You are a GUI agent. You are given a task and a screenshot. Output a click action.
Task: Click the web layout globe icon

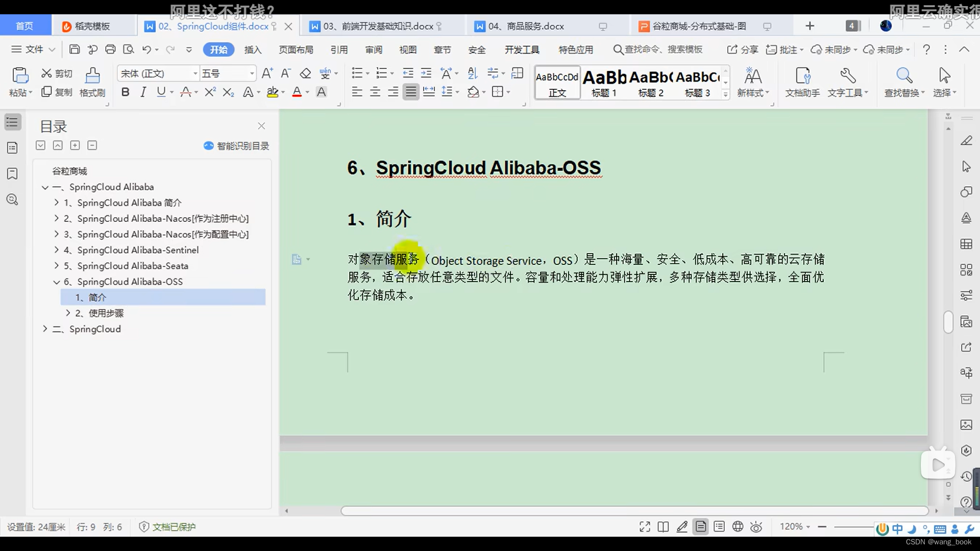click(x=738, y=527)
